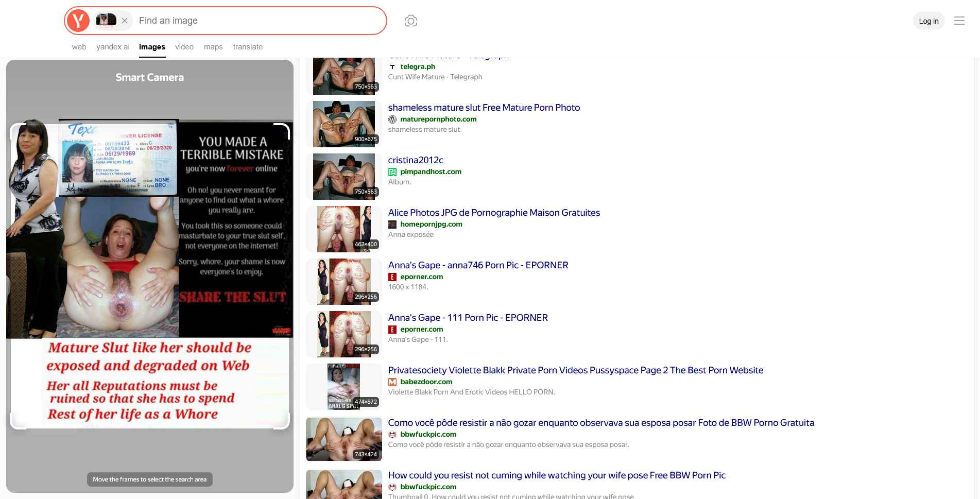Open the translate tab

coord(248,47)
